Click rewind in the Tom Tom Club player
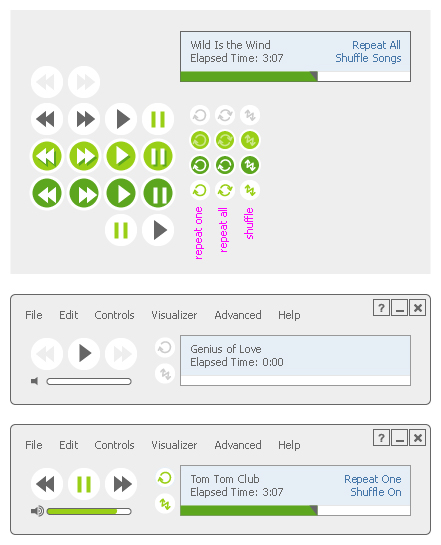 point(47,483)
